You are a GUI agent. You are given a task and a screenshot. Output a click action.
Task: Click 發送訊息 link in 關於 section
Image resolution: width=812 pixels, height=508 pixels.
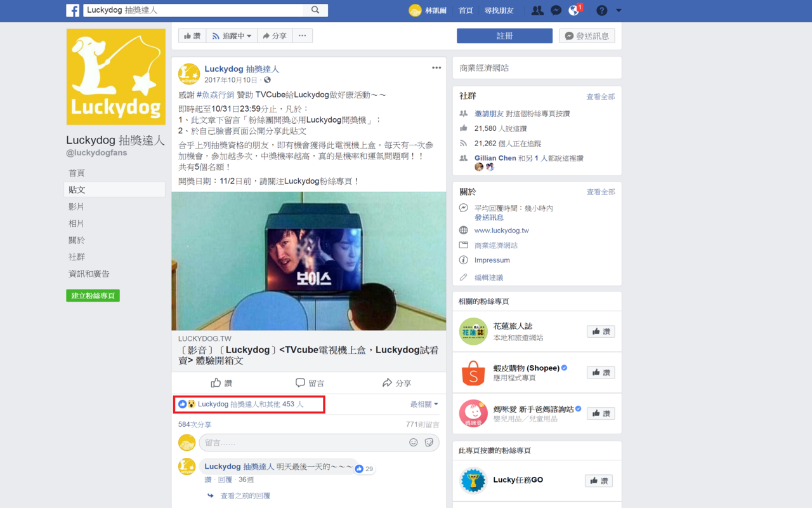tap(489, 217)
